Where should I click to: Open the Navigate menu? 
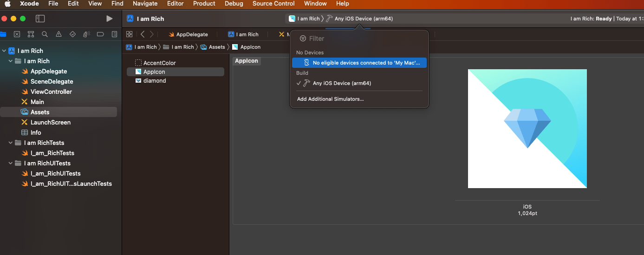coord(145,4)
